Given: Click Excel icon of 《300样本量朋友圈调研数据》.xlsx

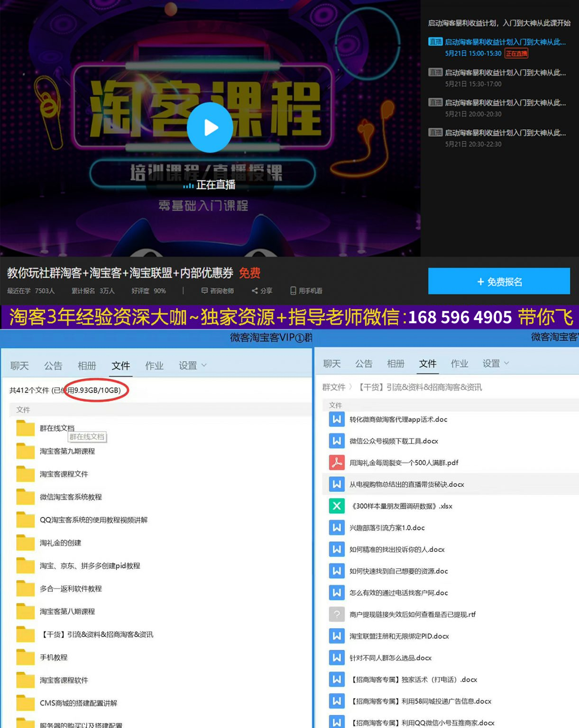Looking at the screenshot, I should (x=337, y=506).
